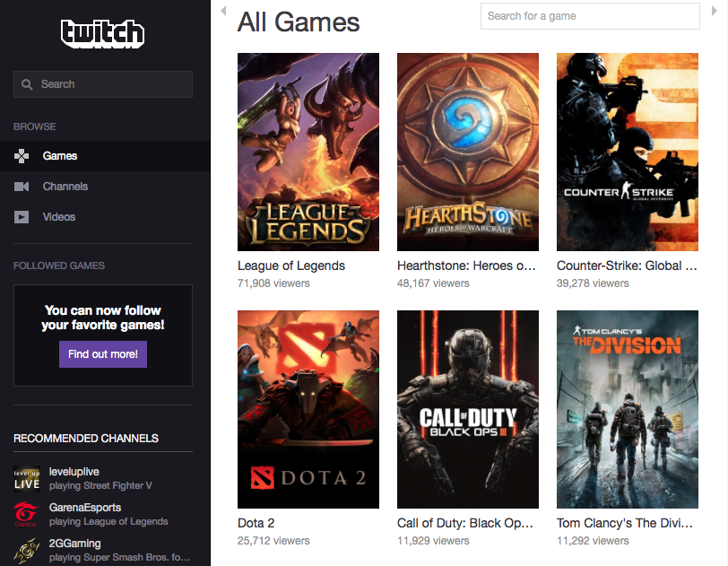Click the Channels camera icon
Screen dimensions: 728x566
click(x=22, y=187)
